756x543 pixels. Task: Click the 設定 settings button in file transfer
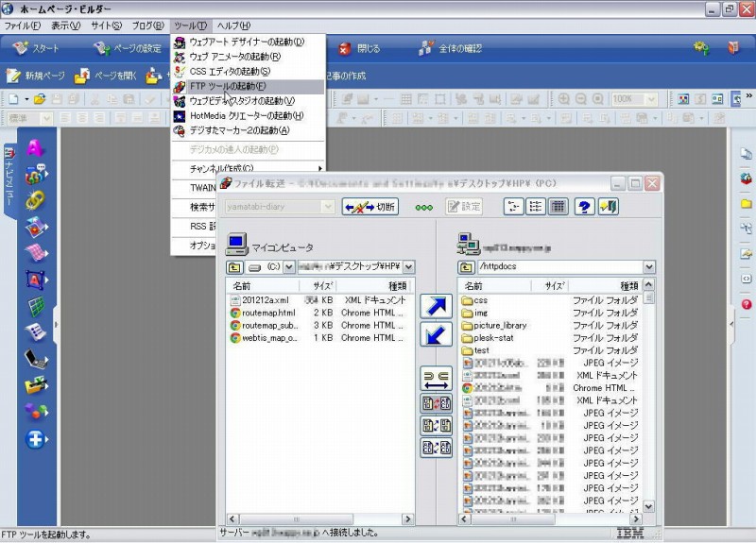(463, 207)
